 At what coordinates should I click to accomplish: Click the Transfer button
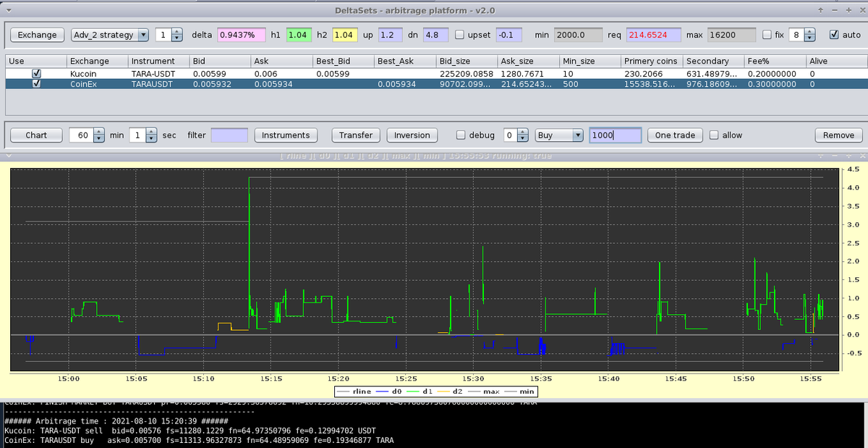(356, 135)
